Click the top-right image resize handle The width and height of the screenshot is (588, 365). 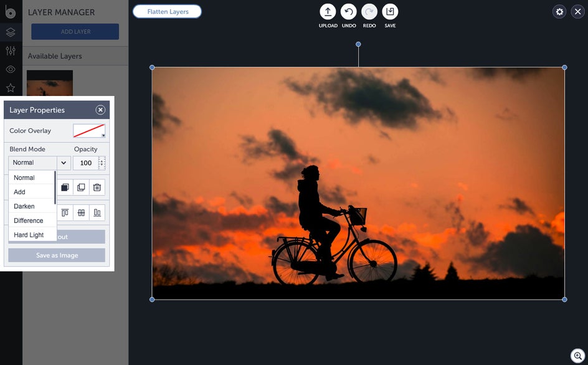(x=564, y=67)
